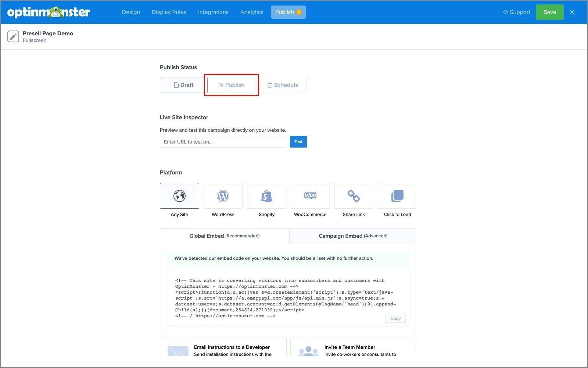The height and width of the screenshot is (368, 588).
Task: Select the Share Link chain icon
Action: 354,196
